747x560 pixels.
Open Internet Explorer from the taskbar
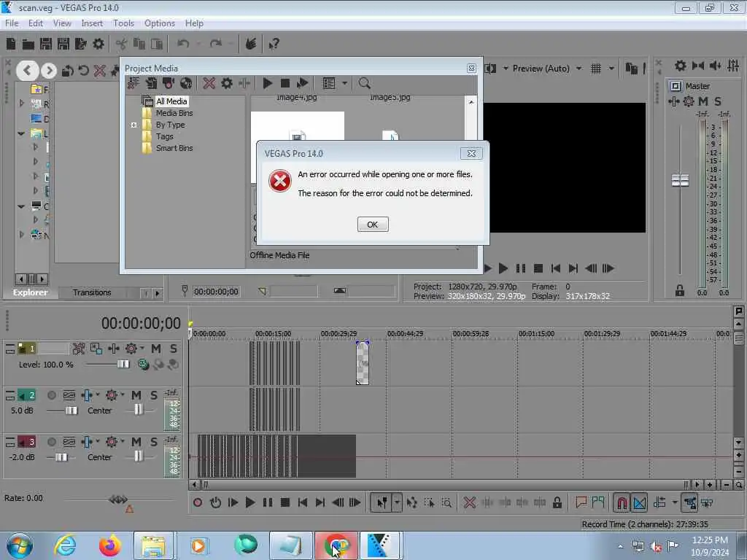click(x=65, y=545)
